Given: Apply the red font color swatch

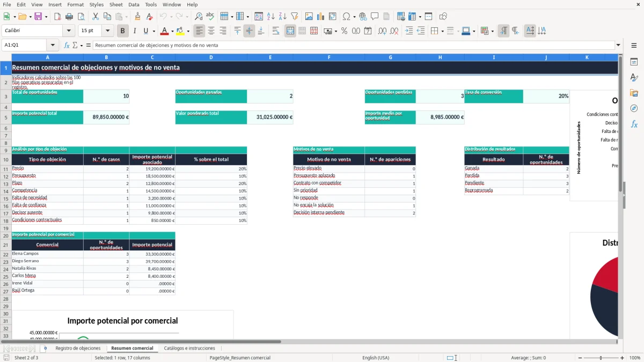Looking at the screenshot, I should pos(165,31).
